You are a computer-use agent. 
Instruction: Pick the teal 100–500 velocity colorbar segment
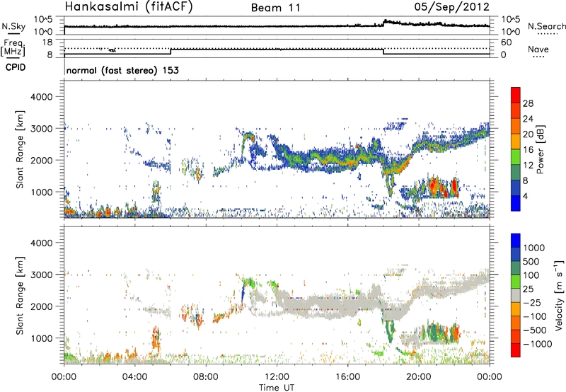tap(516, 268)
